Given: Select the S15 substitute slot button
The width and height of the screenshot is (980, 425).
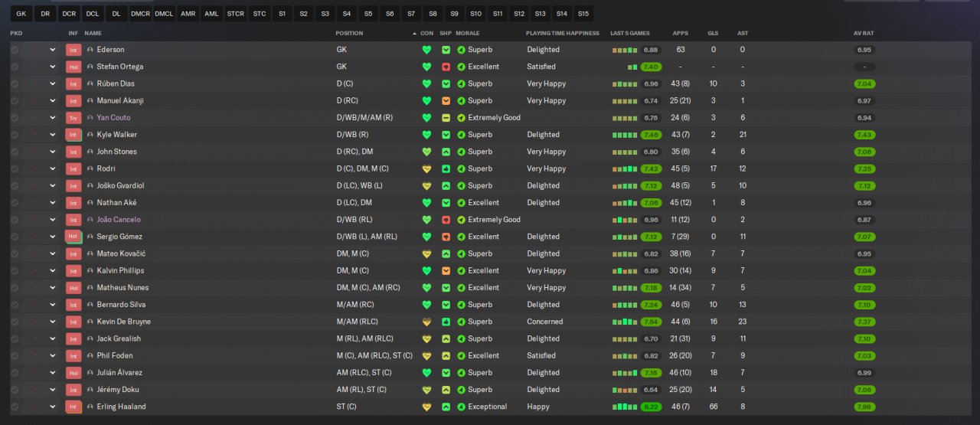Looking at the screenshot, I should point(583,14).
